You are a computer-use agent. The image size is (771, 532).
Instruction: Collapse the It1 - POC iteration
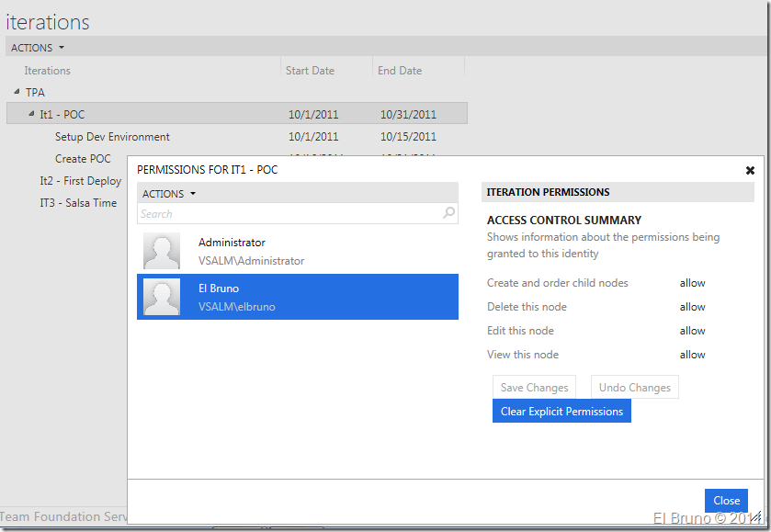31,114
